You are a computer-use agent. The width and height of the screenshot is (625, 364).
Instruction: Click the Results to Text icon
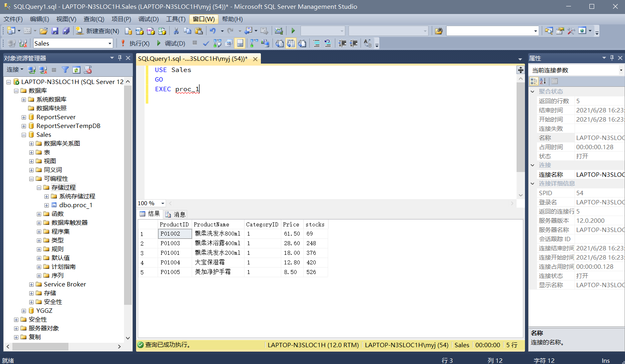(280, 43)
